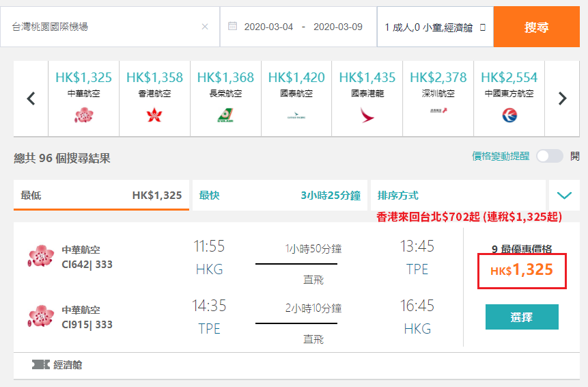The image size is (588, 387).
Task: Click the Cathay Pacific logo under 國泰航空
Action: tap(296, 116)
